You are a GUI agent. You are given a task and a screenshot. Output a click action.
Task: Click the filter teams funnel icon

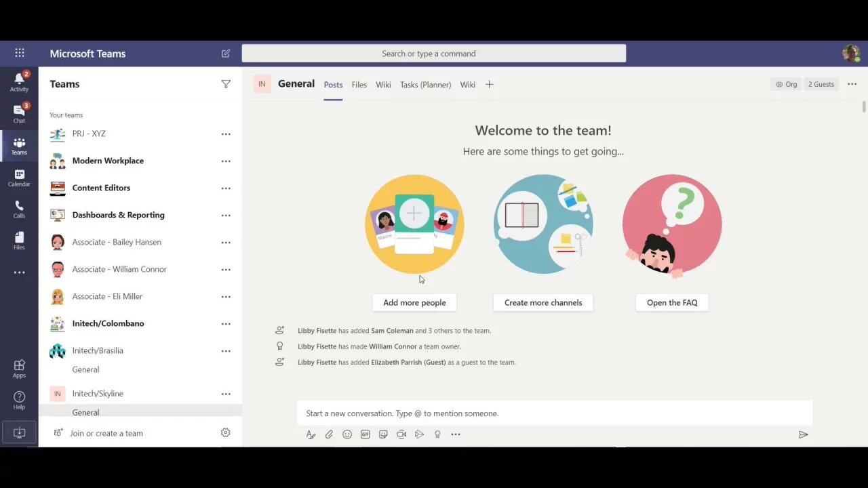(x=226, y=84)
